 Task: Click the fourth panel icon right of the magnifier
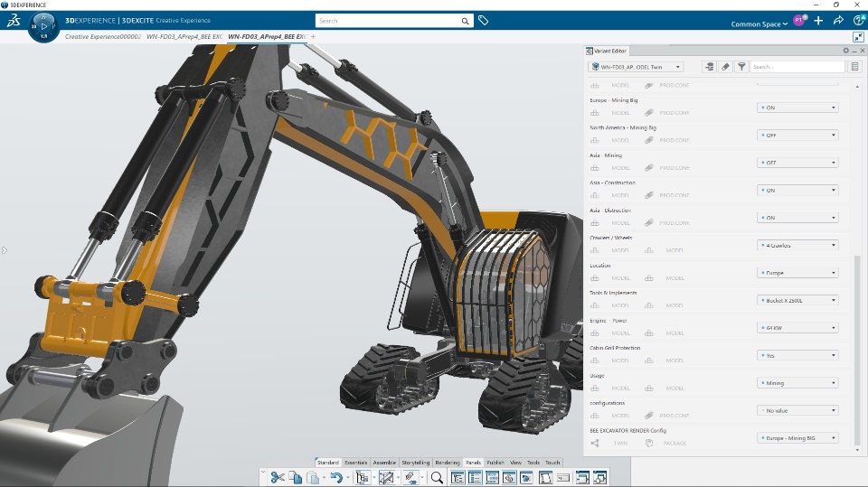[x=509, y=478]
